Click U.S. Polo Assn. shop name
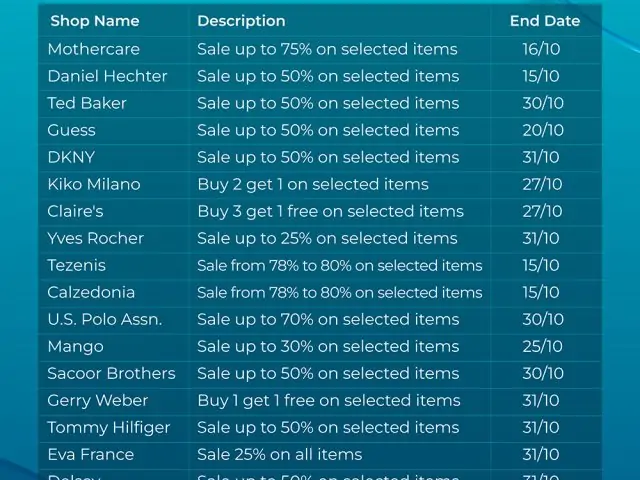 click(104, 320)
